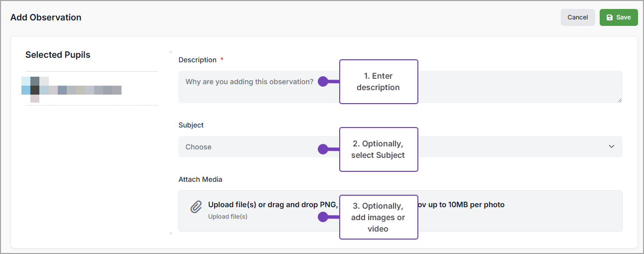The height and width of the screenshot is (254, 644).
Task: Click the small scroll up arrow
Action: pyautogui.click(x=170, y=51)
